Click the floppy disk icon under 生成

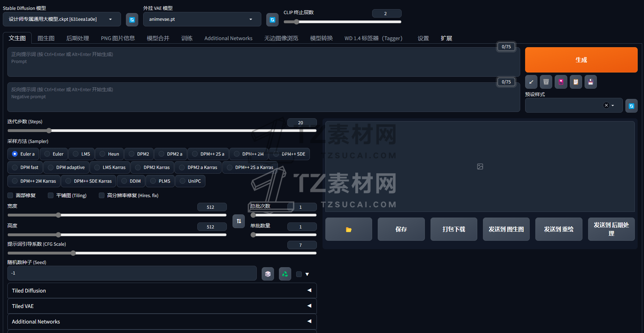point(591,82)
